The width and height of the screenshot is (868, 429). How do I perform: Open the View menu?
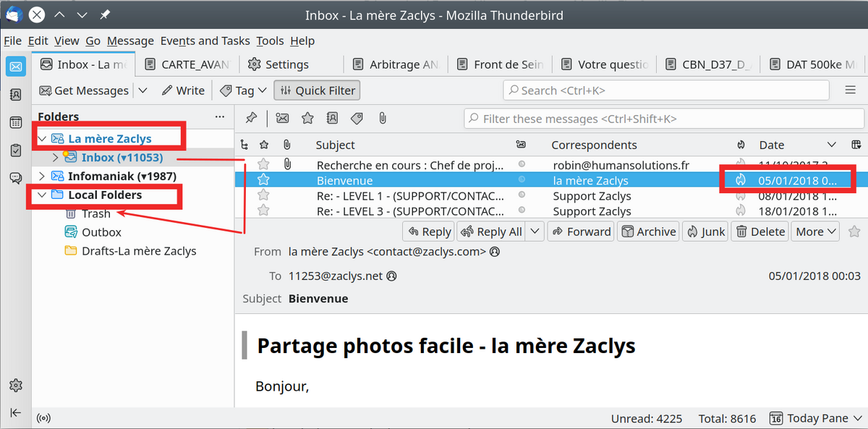click(x=67, y=41)
